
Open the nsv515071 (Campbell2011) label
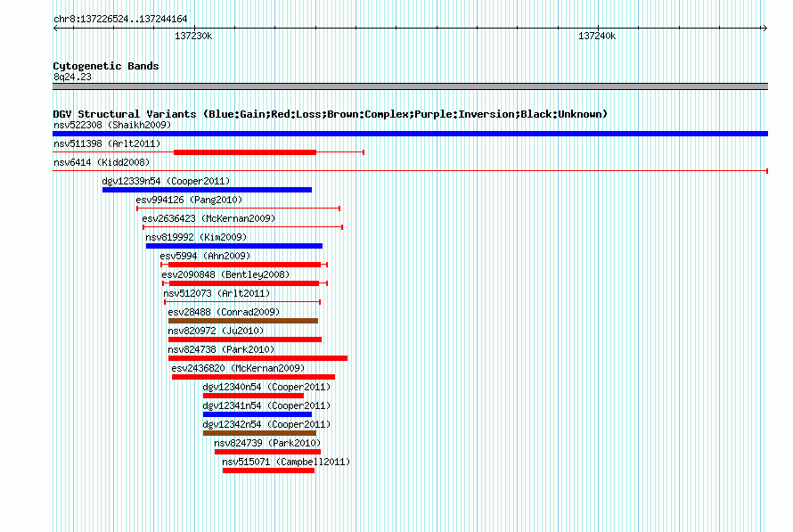point(286,462)
